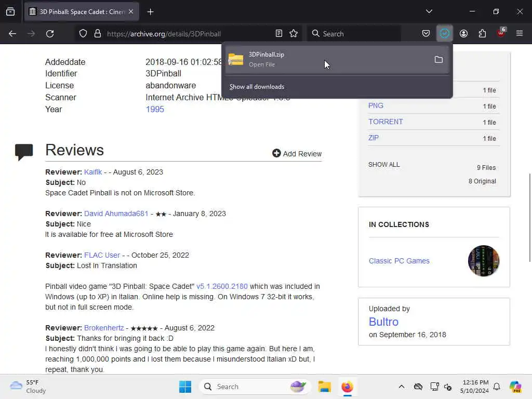This screenshot has height=399, width=532.
Task: Click the display network tray icon
Action: [434, 387]
